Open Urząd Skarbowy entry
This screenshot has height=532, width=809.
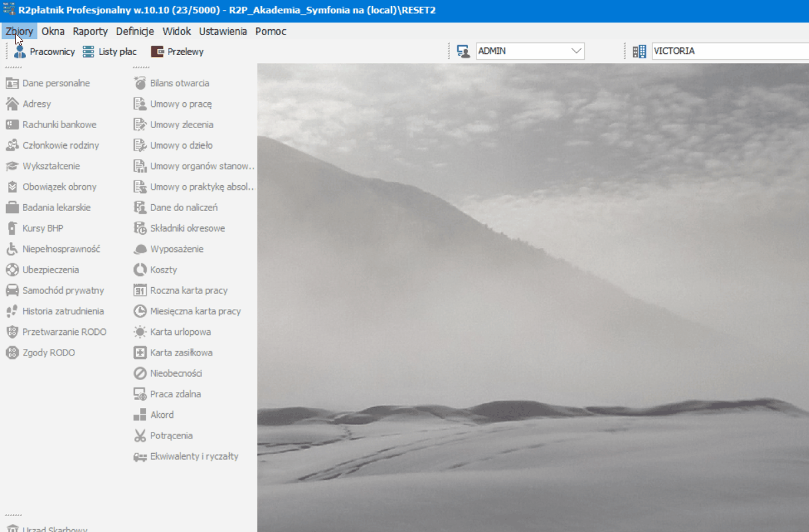pos(46,529)
